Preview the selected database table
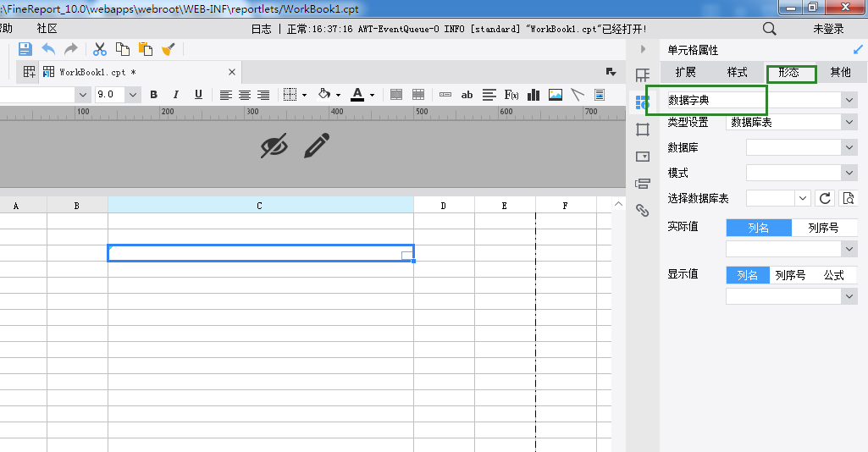 click(x=848, y=198)
